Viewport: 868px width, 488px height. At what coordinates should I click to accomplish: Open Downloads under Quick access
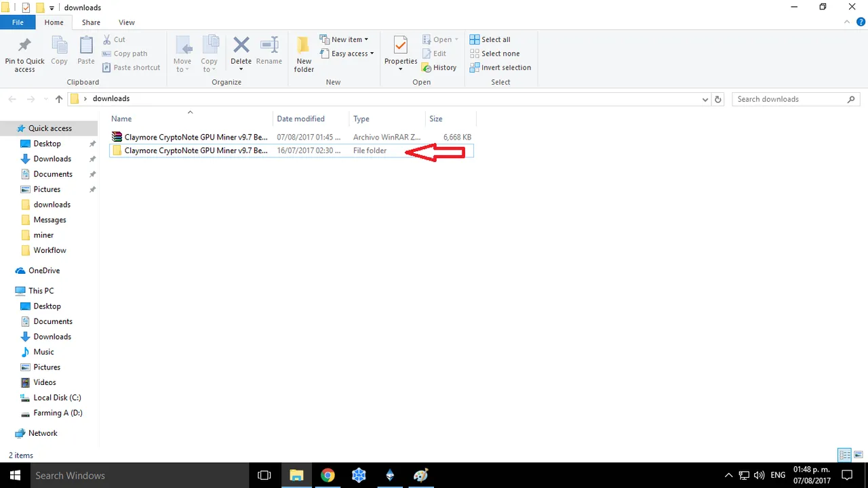52,159
